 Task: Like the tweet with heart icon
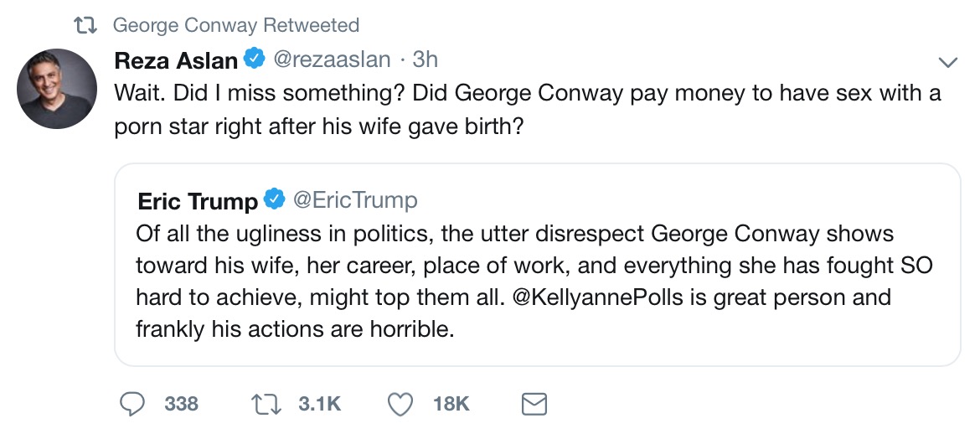coord(401,405)
